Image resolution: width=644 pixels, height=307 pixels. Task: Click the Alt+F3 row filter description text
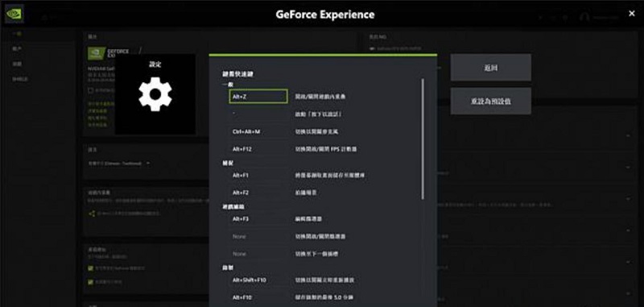[x=308, y=219]
